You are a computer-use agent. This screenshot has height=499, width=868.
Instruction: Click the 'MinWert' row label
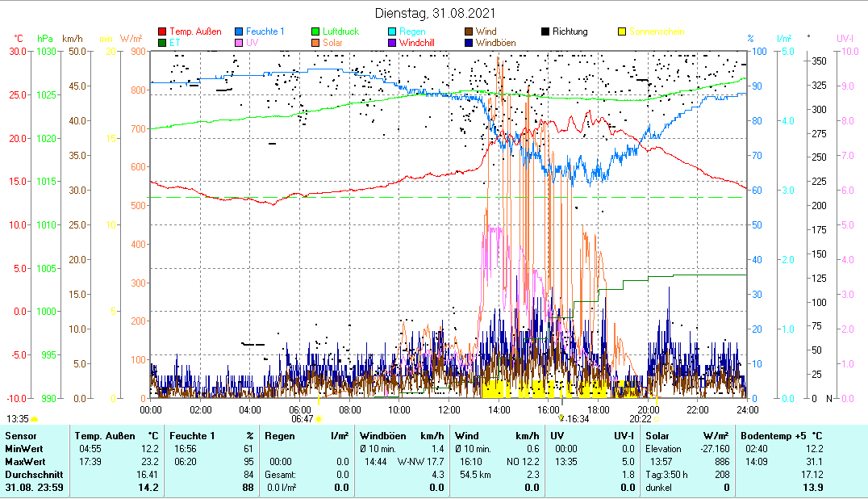point(24,449)
